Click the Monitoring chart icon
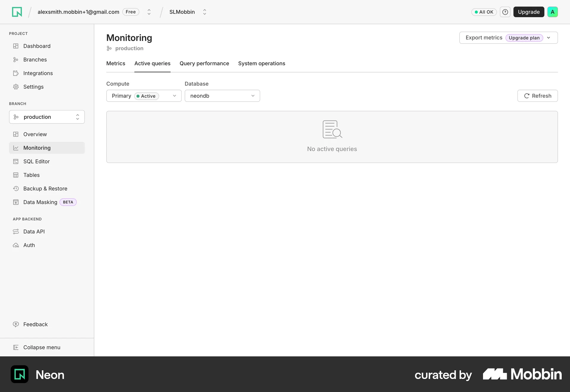Image resolution: width=570 pixels, height=392 pixels. click(x=16, y=148)
